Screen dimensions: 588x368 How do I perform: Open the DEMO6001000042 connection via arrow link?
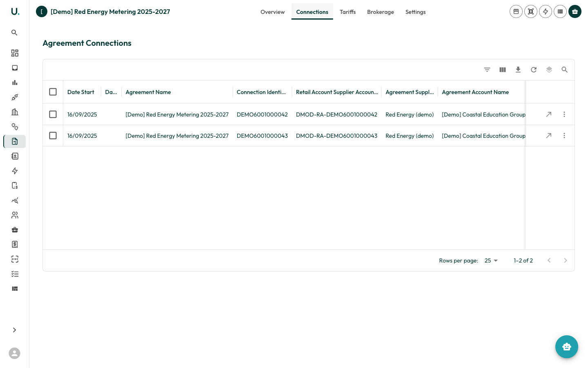549,114
